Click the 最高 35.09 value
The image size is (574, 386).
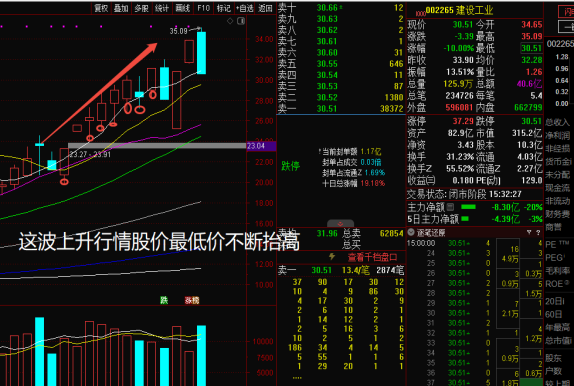[x=532, y=36]
